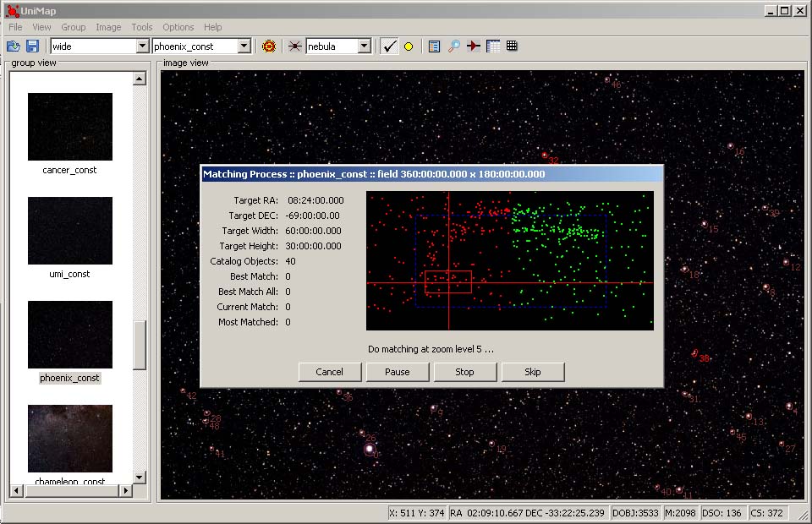
Task: Select the phoenix_const thumbnail
Action: click(70, 335)
